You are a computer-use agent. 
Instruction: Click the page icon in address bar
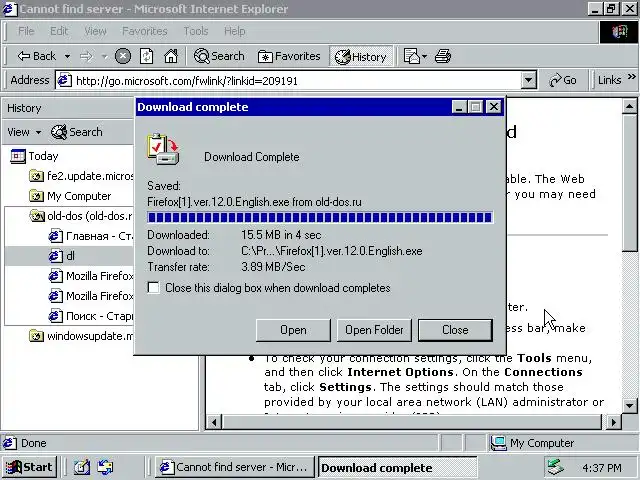64,80
